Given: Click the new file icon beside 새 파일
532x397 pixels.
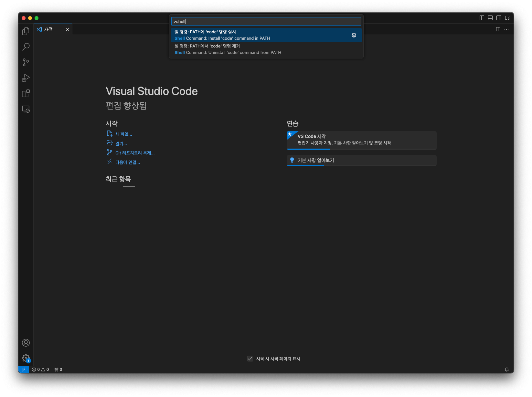Looking at the screenshot, I should (110, 133).
